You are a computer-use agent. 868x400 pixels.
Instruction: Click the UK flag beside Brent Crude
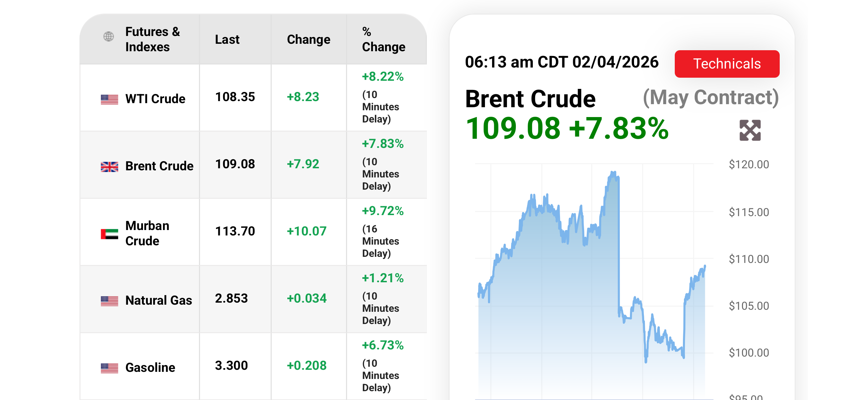(109, 167)
